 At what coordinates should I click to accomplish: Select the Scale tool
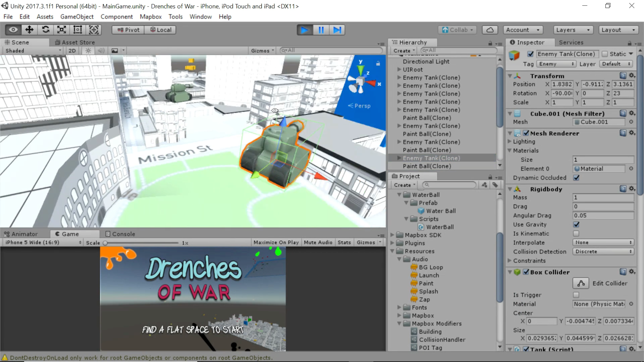point(62,30)
